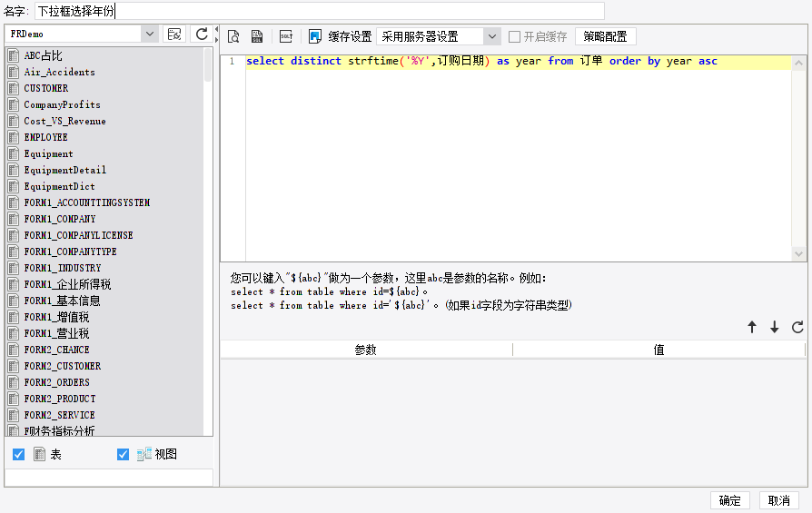Select the FORM2_CHANCE table
812x513 pixels.
pyautogui.click(x=56, y=350)
